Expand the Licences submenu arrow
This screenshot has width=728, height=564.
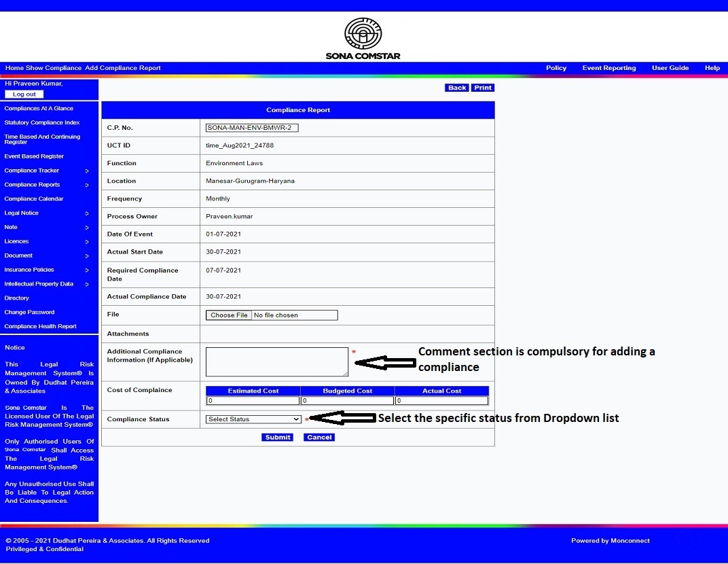[87, 242]
